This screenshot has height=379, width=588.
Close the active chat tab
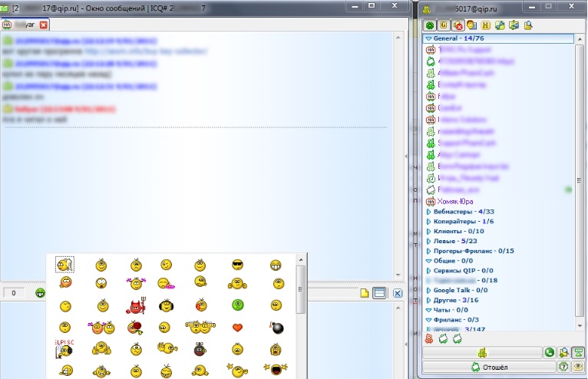[x=44, y=25]
